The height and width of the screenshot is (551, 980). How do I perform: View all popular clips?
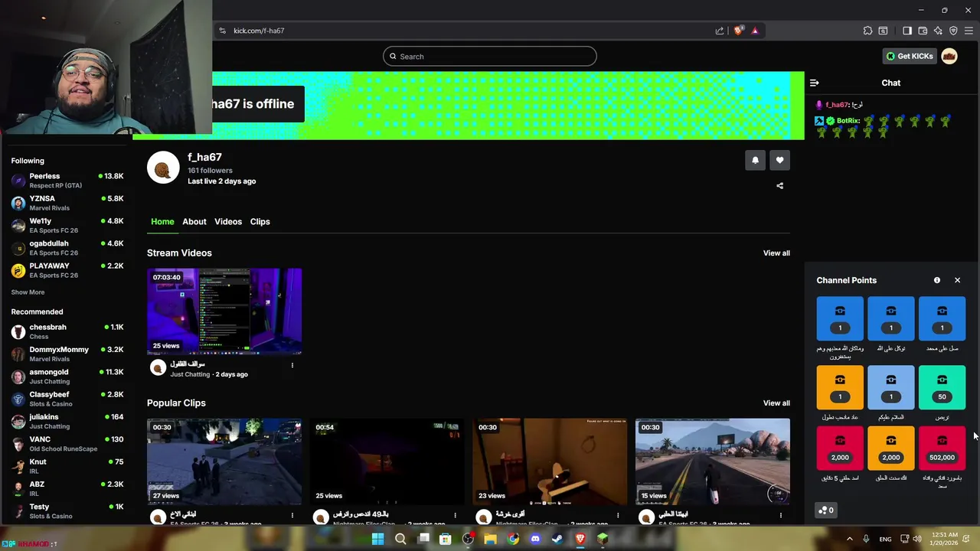click(776, 403)
